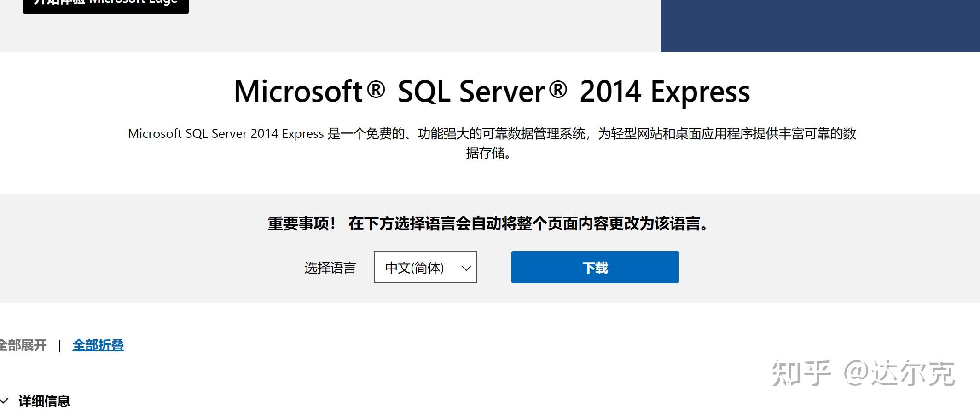Click the 重要事项 notice text

(489, 223)
